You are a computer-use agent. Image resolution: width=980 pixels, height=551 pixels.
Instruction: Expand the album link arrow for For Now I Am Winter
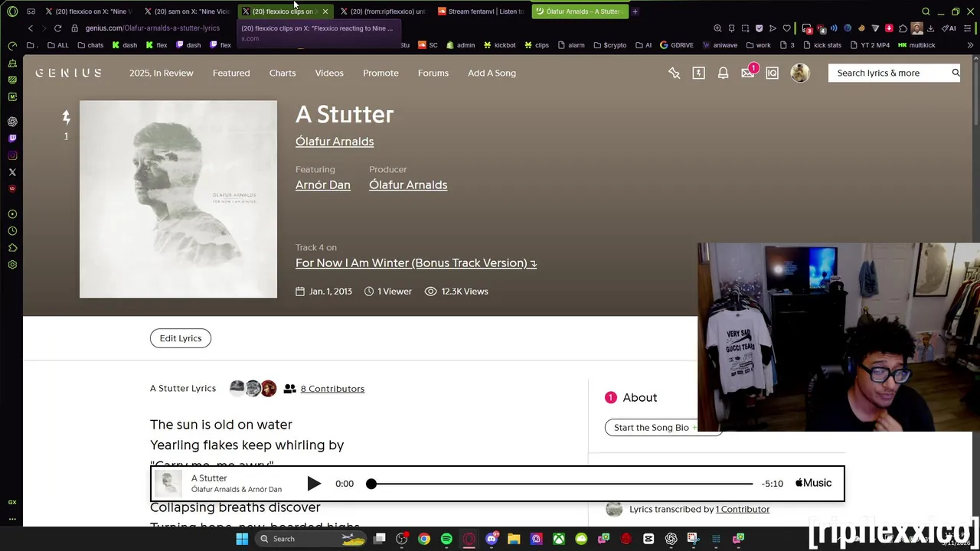(534, 263)
